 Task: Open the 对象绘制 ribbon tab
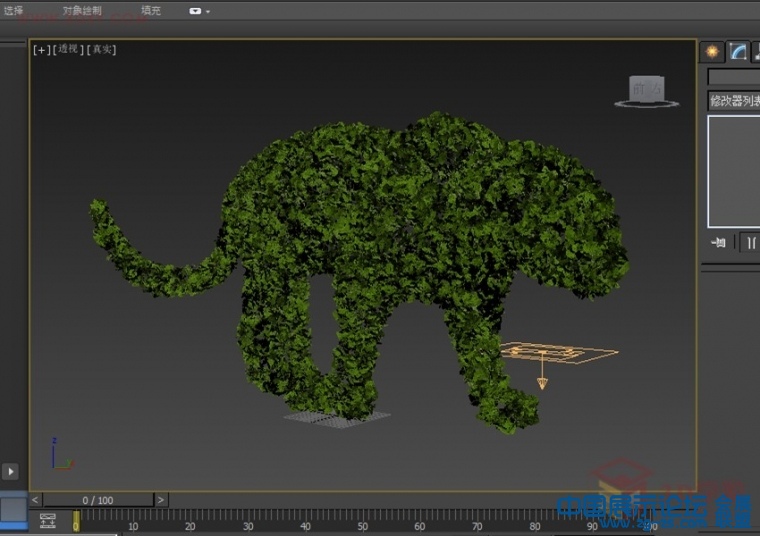click(82, 10)
